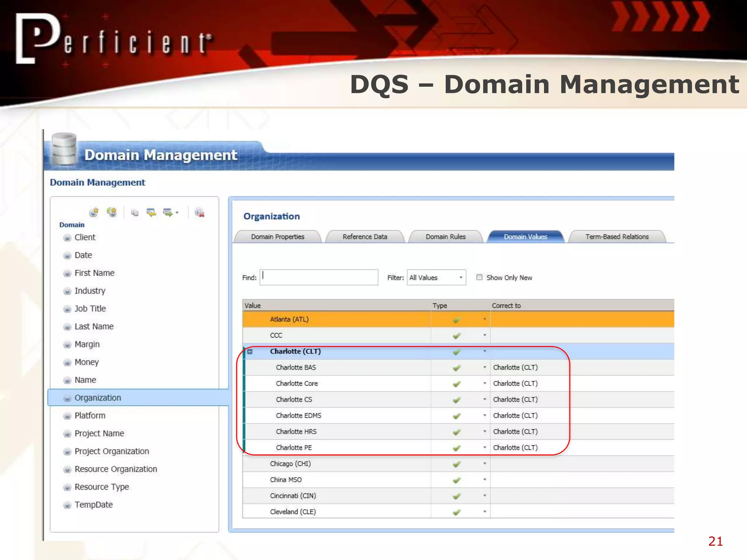
Task: Select the Cincinnati (CIN) value
Action: 293,496
